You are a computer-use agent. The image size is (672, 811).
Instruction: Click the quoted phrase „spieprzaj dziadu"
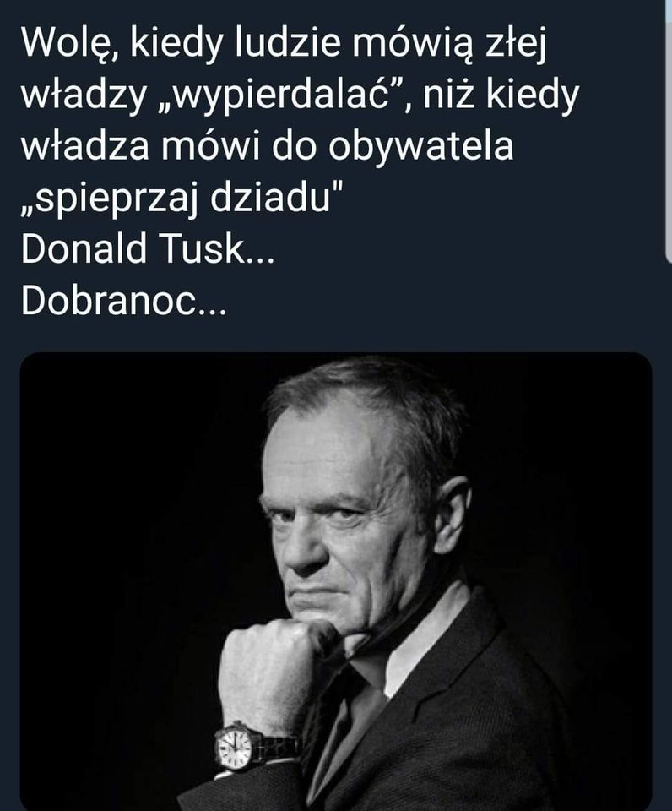tap(182, 198)
